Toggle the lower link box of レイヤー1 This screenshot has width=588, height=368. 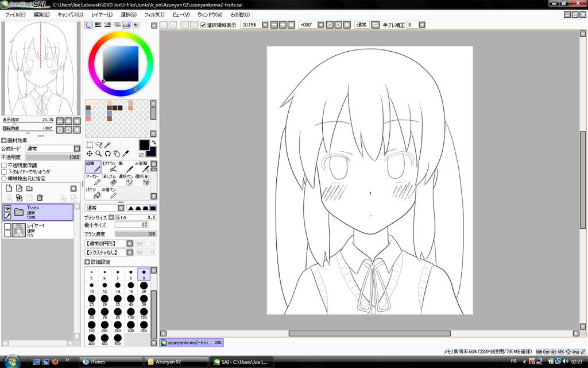point(7,234)
